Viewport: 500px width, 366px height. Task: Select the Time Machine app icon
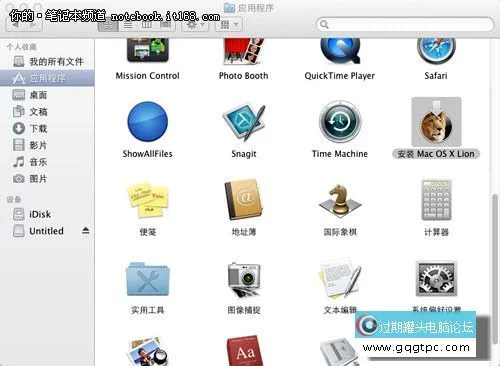click(x=340, y=122)
